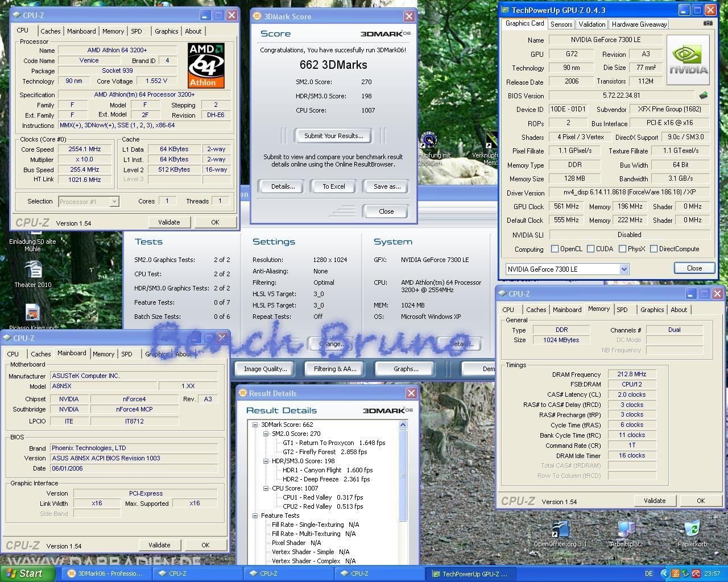Click the 3DMark Score window title icon
The image size is (728, 582).
[x=257, y=16]
